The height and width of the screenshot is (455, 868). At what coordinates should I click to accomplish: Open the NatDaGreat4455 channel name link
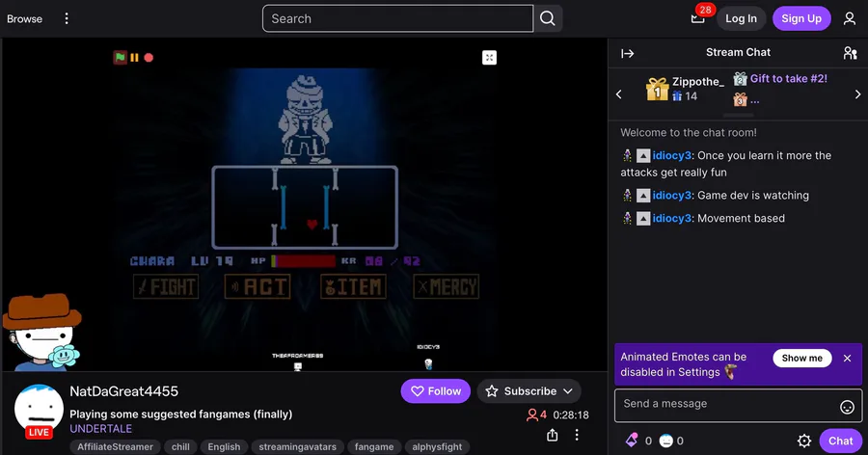(x=124, y=391)
